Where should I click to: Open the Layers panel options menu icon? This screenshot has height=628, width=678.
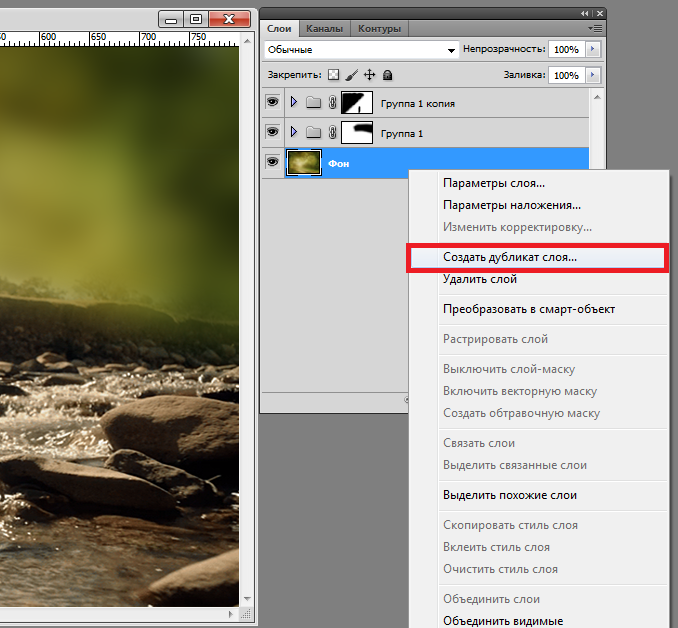click(596, 29)
